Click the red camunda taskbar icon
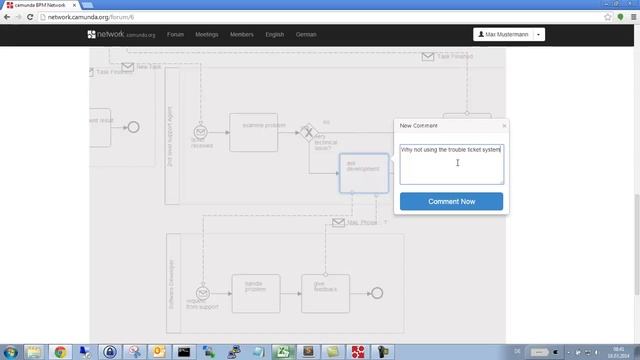 [358, 352]
